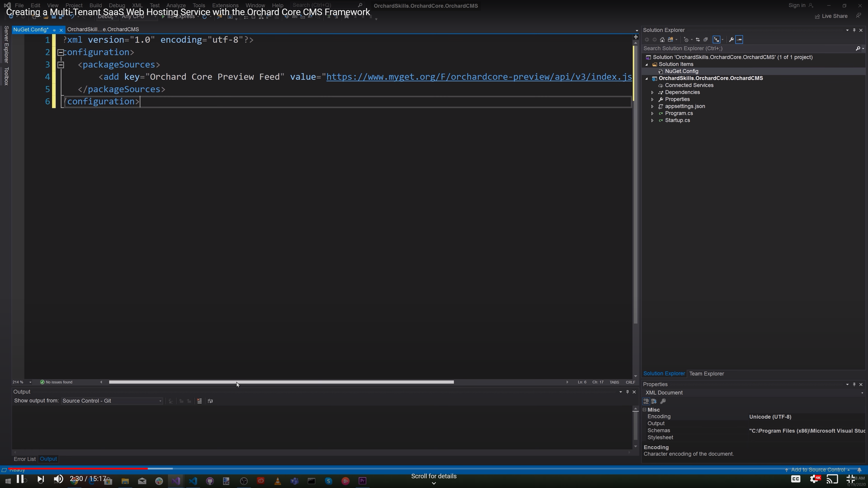Open VS Code from the taskbar
868x488 pixels.
pos(193,481)
